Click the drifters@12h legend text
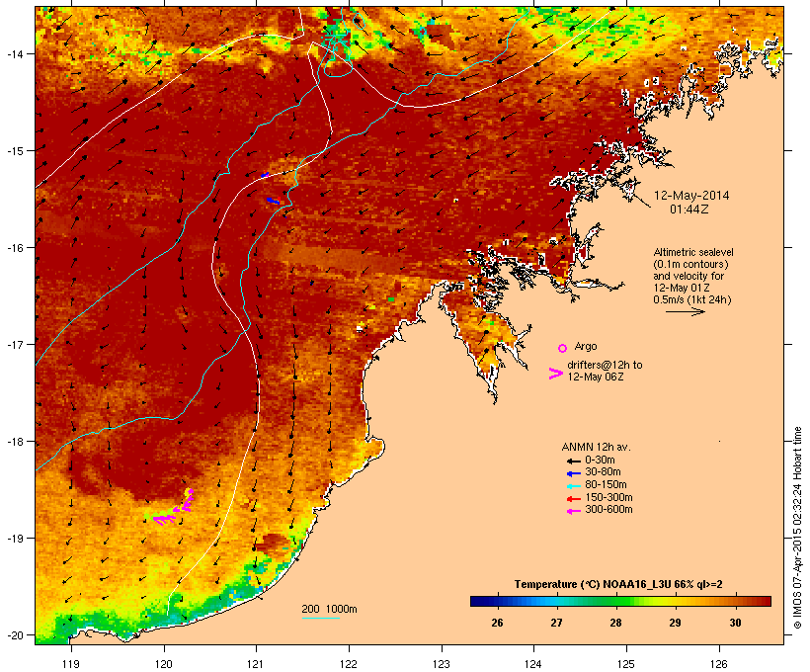This screenshot has width=810, height=672. [605, 365]
